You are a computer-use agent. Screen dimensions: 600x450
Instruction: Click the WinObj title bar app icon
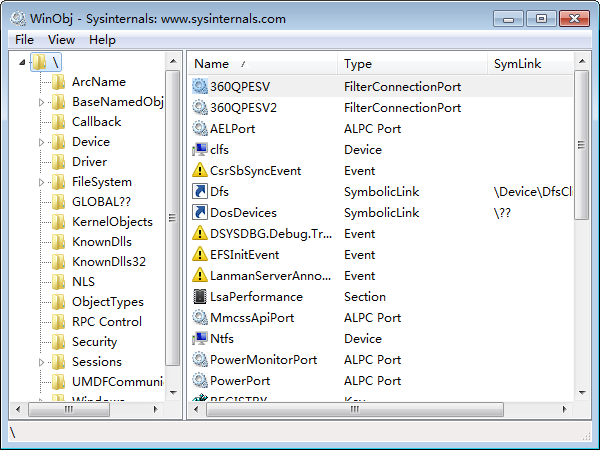click(x=18, y=18)
